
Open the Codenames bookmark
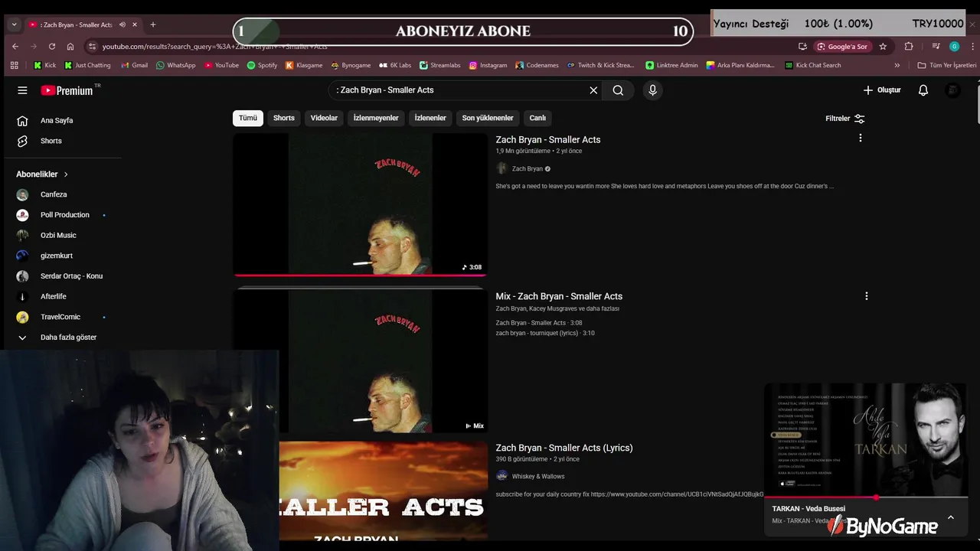537,65
